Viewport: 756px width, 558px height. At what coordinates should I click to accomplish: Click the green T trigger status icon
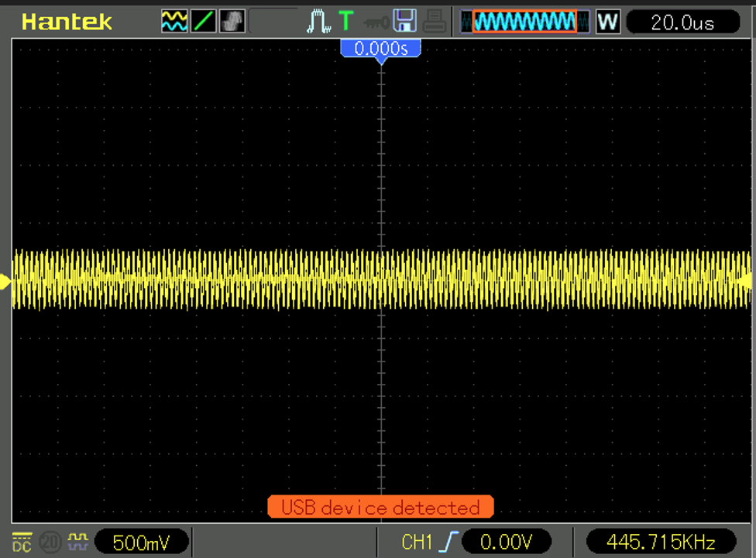(x=345, y=21)
